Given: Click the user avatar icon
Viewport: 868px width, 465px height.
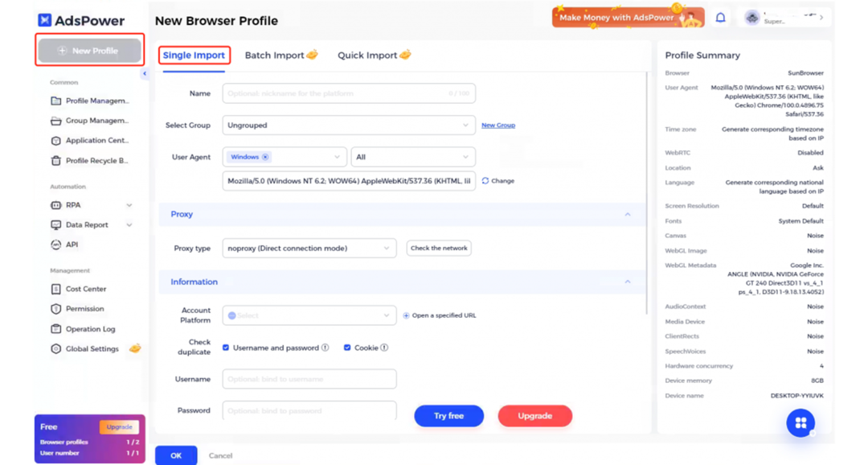Looking at the screenshot, I should point(751,18).
